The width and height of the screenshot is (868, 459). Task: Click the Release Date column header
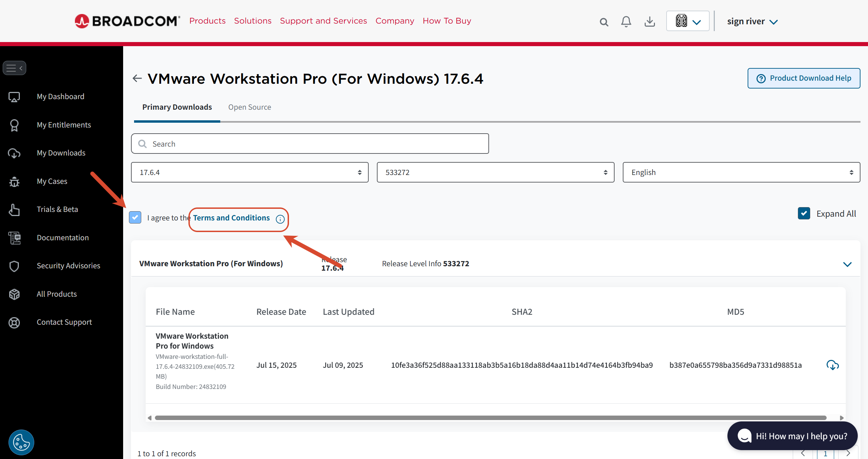(281, 312)
